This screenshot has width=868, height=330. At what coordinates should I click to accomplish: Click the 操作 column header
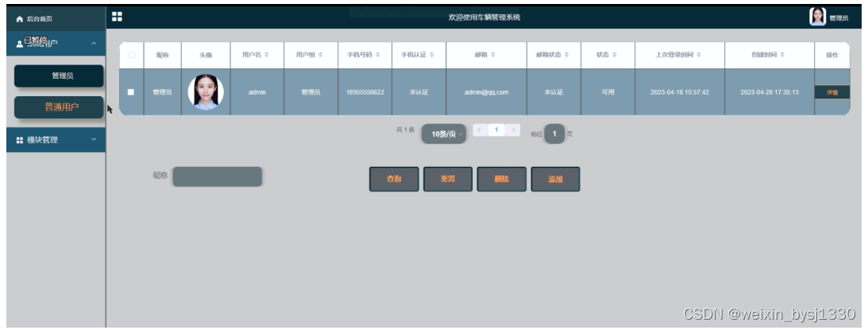(832, 56)
